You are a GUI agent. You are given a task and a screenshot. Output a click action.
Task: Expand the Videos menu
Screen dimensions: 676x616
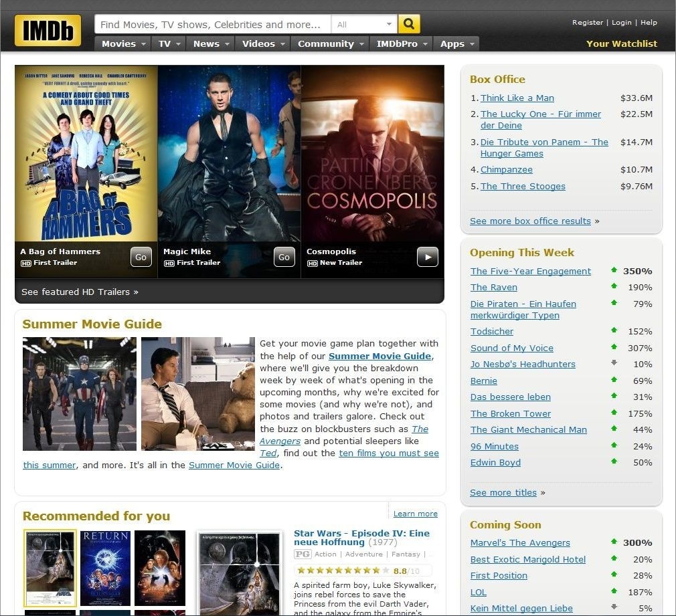(263, 43)
